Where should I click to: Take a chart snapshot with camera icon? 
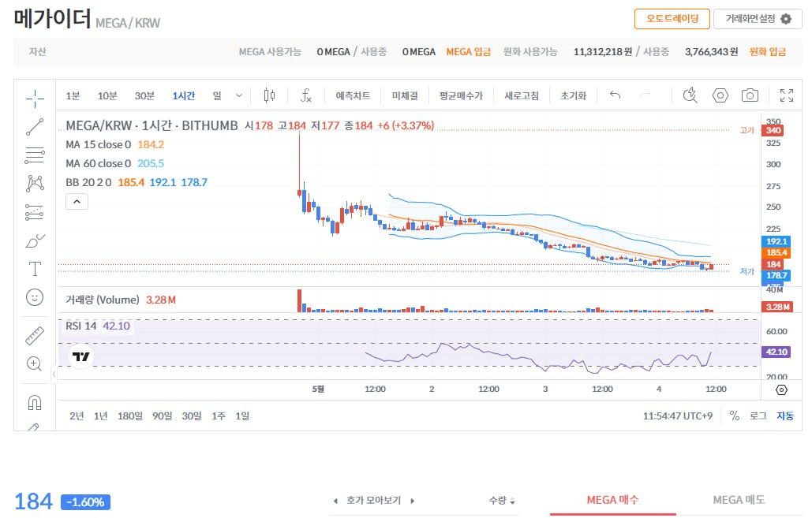pos(750,95)
